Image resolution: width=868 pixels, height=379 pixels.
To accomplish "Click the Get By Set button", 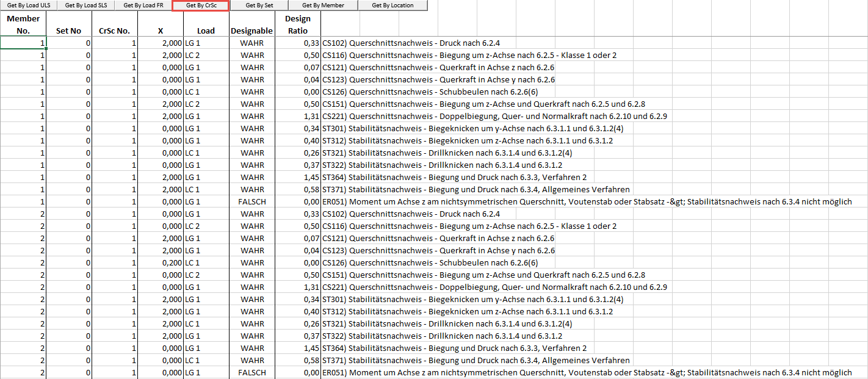I will [x=259, y=5].
